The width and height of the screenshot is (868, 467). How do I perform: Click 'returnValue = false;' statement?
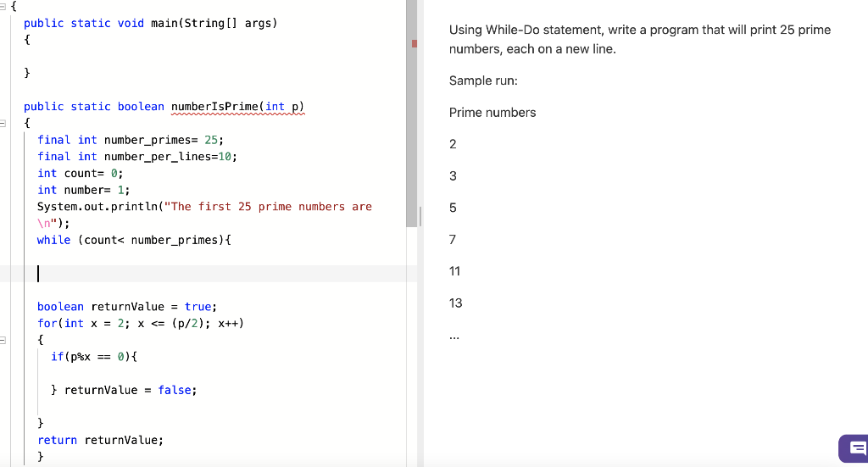(x=131, y=390)
